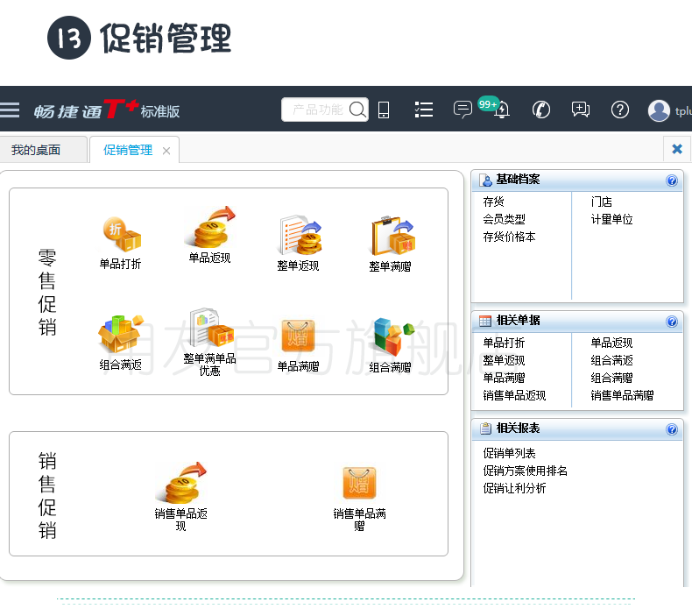Switch to the 我的桌面 tab

click(x=36, y=150)
